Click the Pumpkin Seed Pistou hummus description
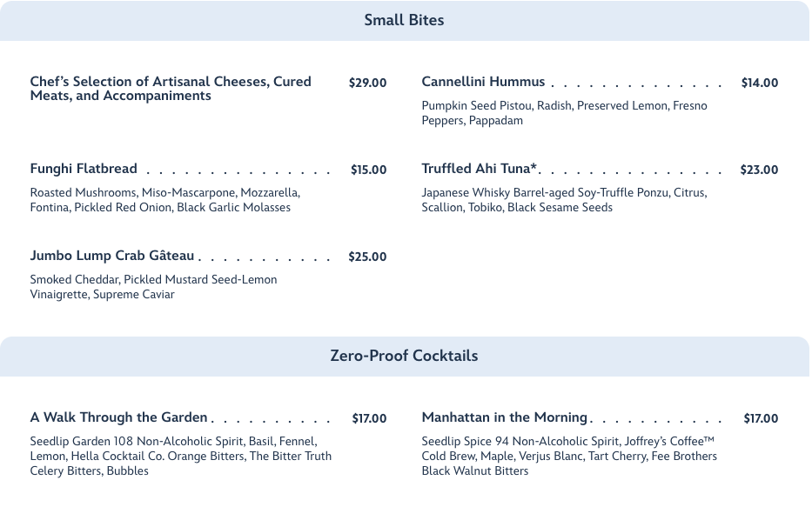This screenshot has height=507, width=812. tap(564, 113)
